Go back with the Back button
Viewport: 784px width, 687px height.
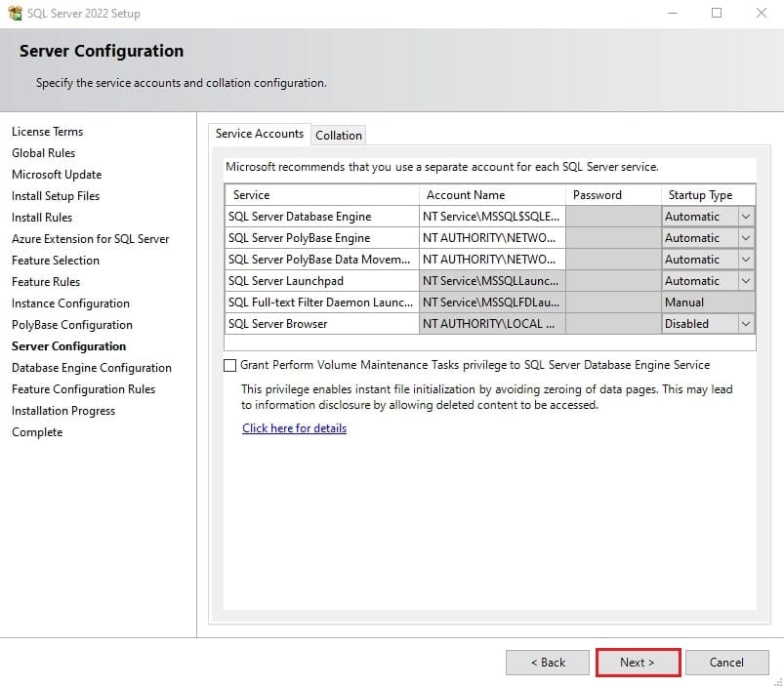coord(548,663)
